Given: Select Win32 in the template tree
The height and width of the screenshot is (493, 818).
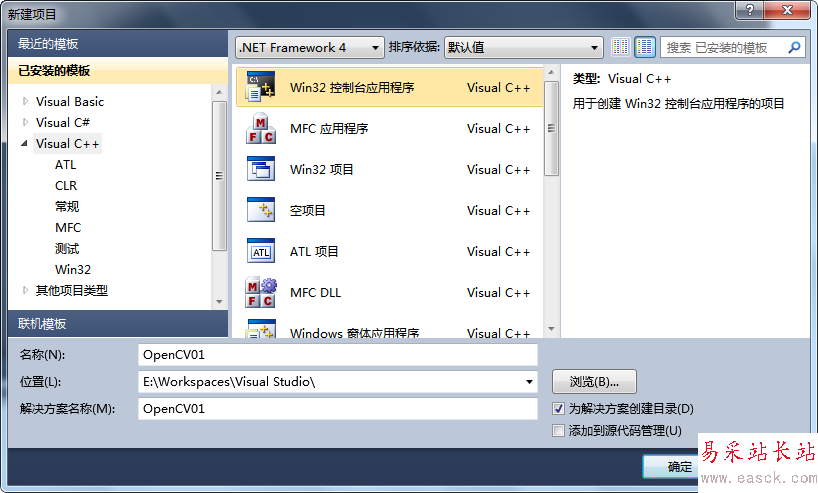Looking at the screenshot, I should [x=73, y=269].
